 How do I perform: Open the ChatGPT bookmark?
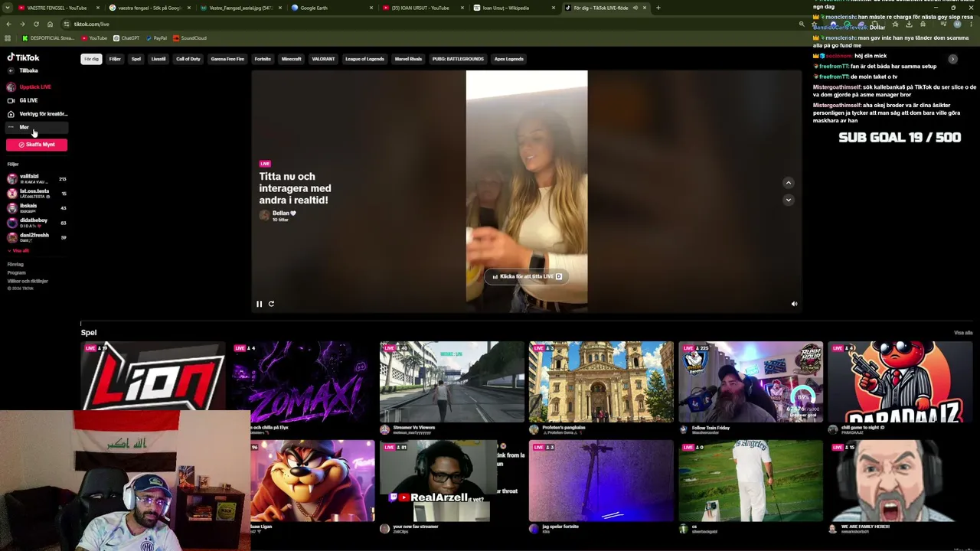[x=126, y=38]
